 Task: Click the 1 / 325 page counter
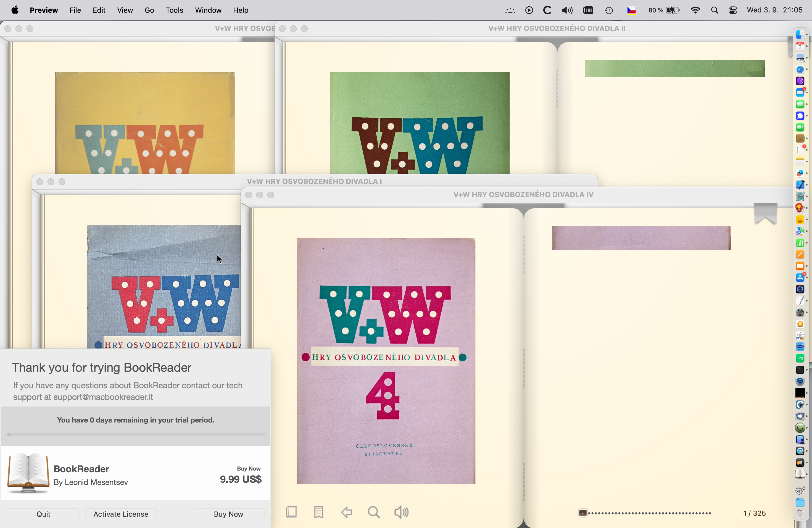[x=754, y=513]
